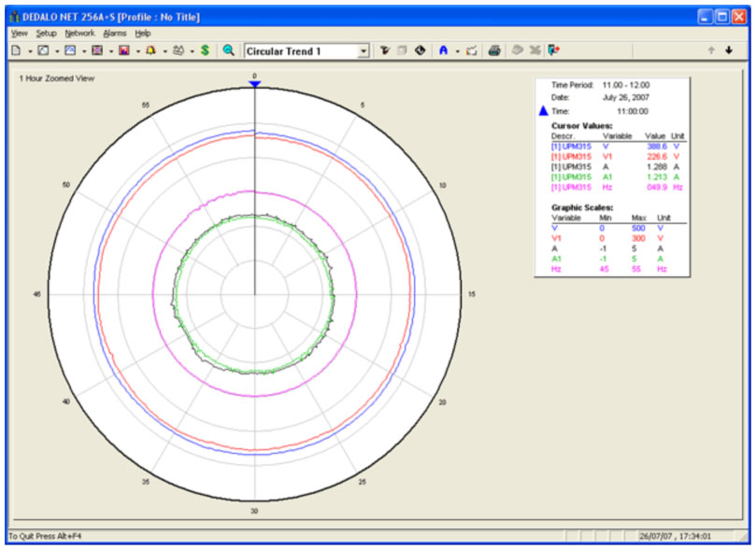Click the blue letter A font icon
This screenshot has height=549, width=756.
coord(443,50)
